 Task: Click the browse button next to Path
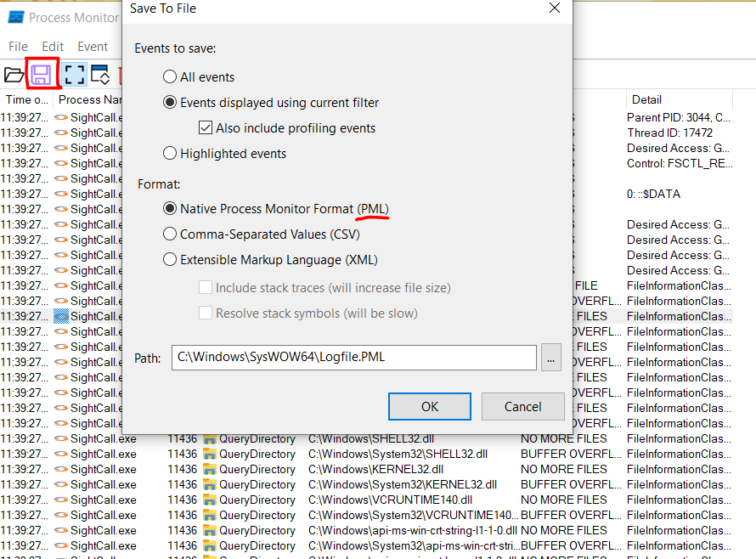point(550,358)
